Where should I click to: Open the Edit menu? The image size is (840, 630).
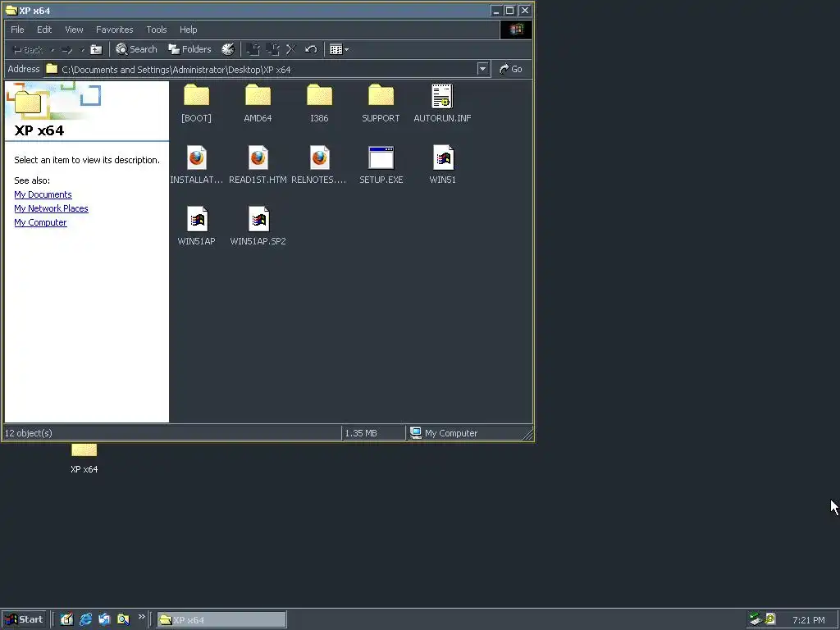44,30
